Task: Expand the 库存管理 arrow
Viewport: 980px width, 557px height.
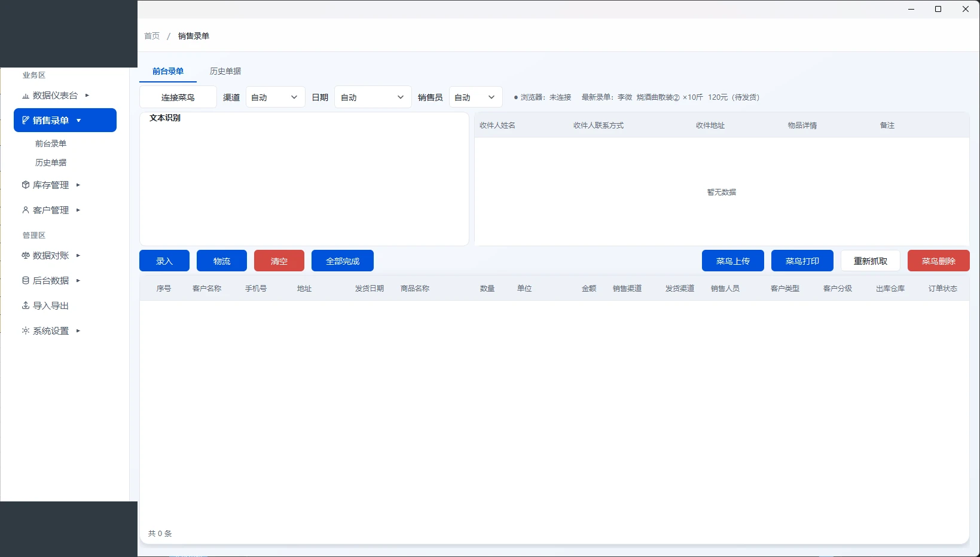Action: pyautogui.click(x=78, y=185)
